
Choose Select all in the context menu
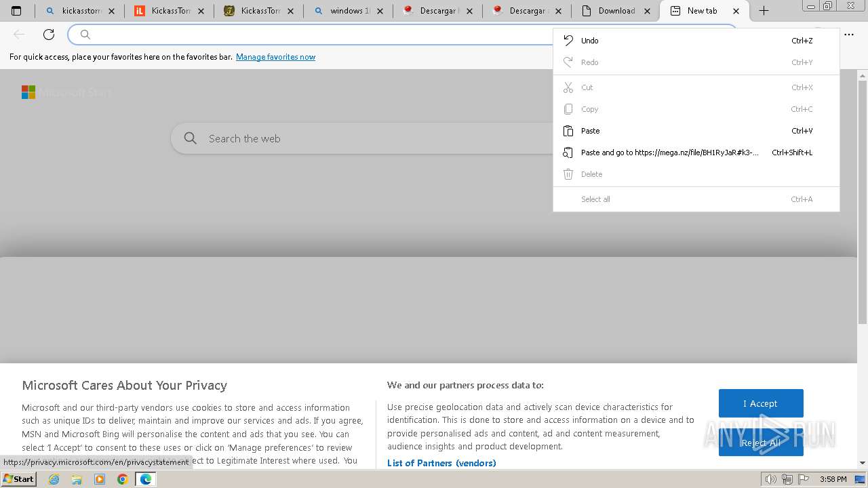point(696,199)
